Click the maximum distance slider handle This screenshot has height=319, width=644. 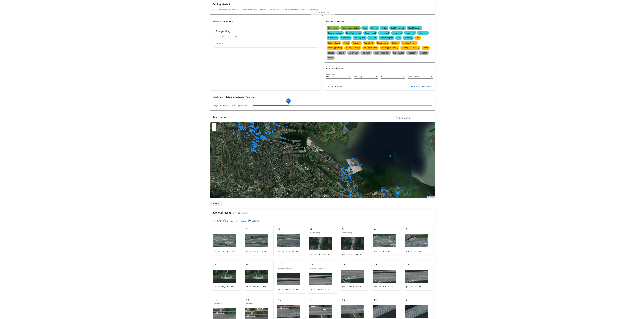[288, 105]
